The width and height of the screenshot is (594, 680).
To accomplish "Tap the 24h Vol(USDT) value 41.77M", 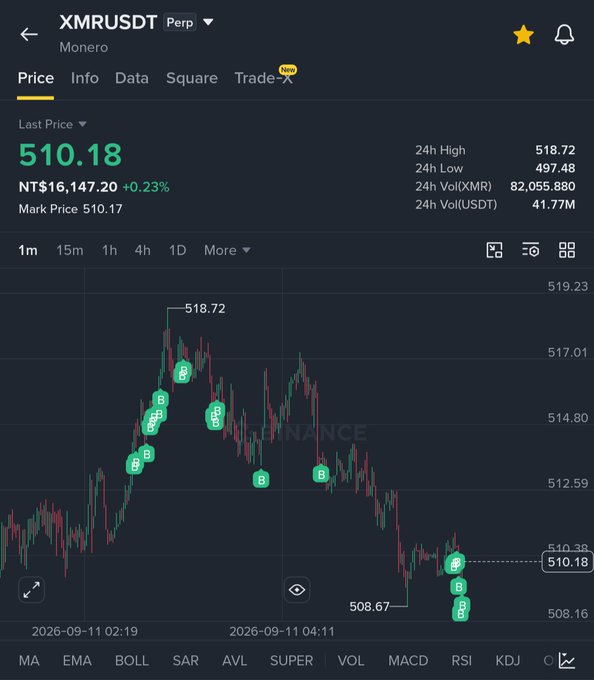I will [554, 204].
